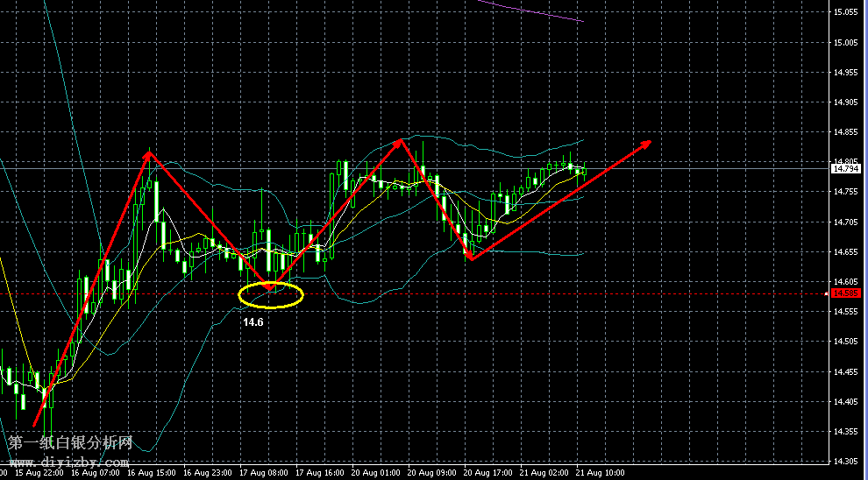This screenshot has width=868, height=480.
Task: Click the 第一纸白银分析网 watermark text
Action: click(70, 444)
